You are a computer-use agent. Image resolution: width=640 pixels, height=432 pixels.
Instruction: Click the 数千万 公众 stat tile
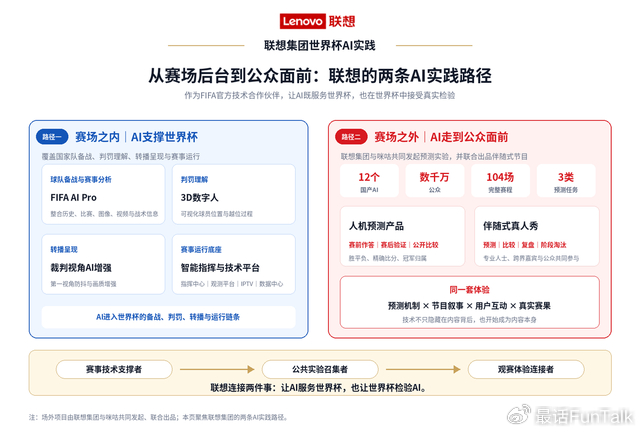(x=435, y=181)
